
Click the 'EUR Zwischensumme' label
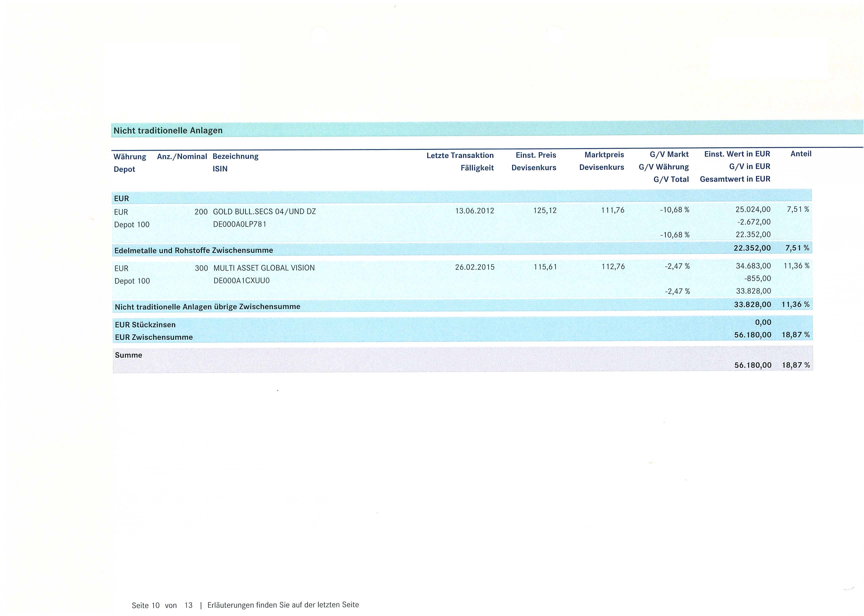click(x=153, y=337)
